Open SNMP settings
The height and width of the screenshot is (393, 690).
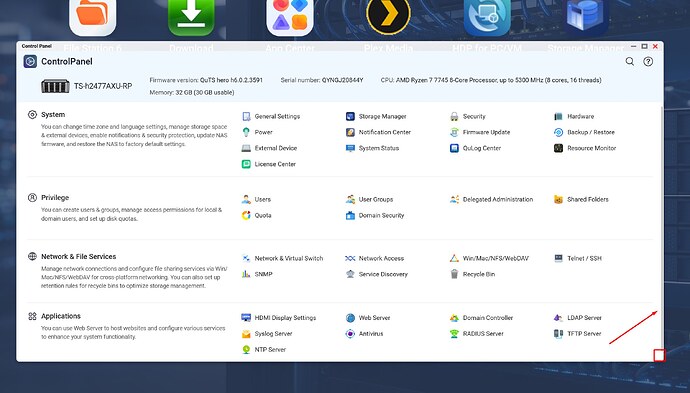257,274
